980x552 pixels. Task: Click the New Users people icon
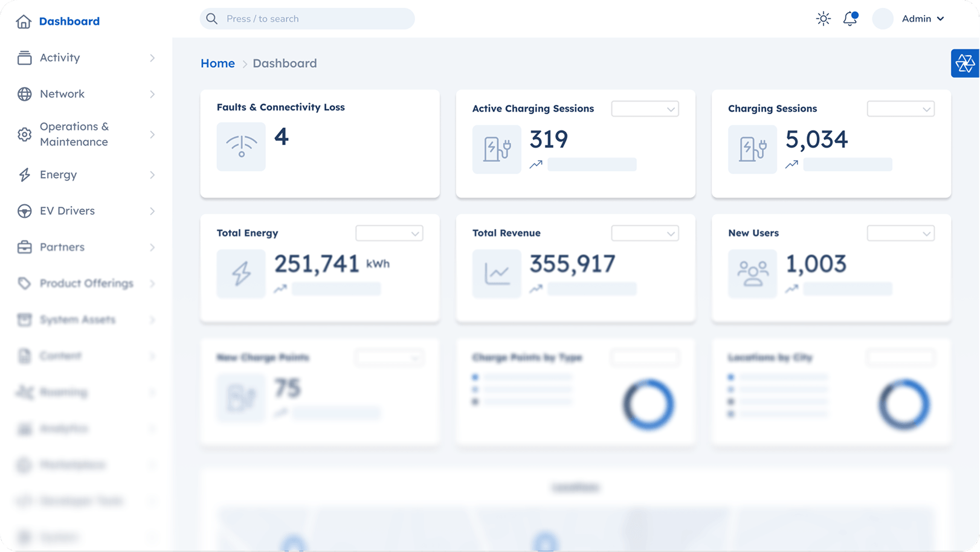(752, 274)
